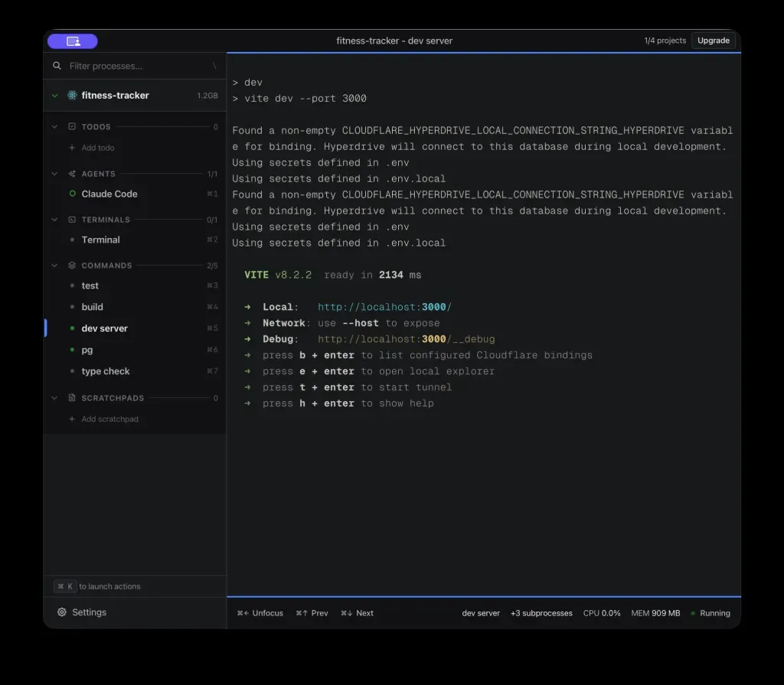
Task: Click the TERMINALS section icon
Action: [x=72, y=220]
